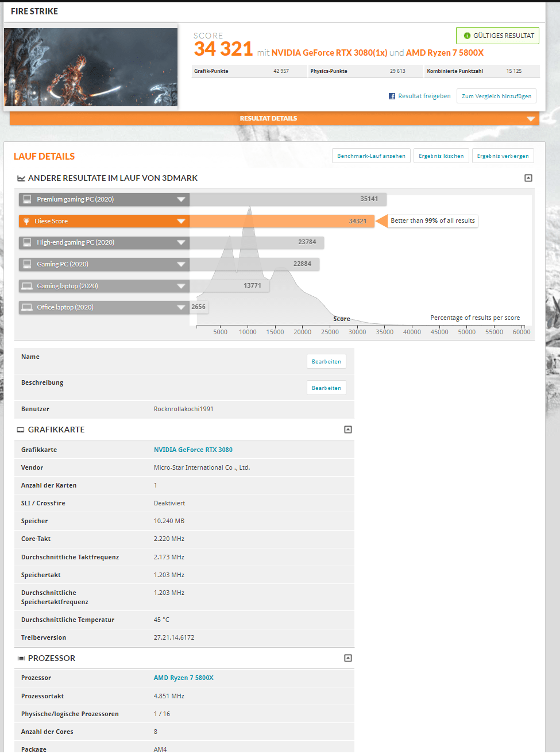The width and height of the screenshot is (560, 754).
Task: Open the Gaming PC (2020) dropdown arrow
Action: [x=181, y=264]
